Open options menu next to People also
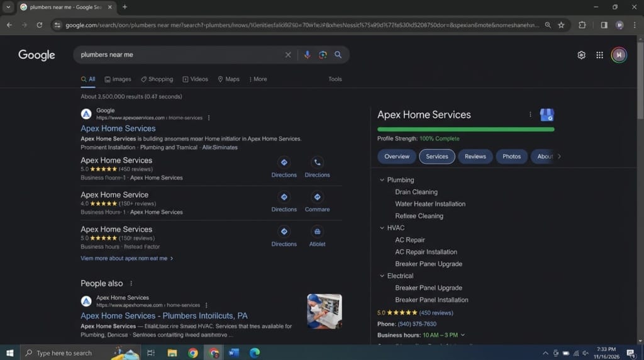Screen dimensions: 644x360 [131, 284]
